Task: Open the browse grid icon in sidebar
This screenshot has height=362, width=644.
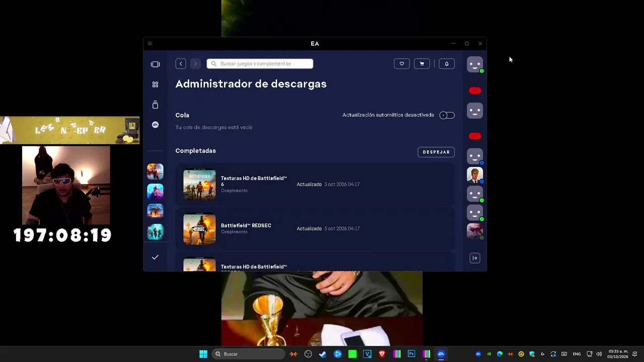Action: (155, 84)
